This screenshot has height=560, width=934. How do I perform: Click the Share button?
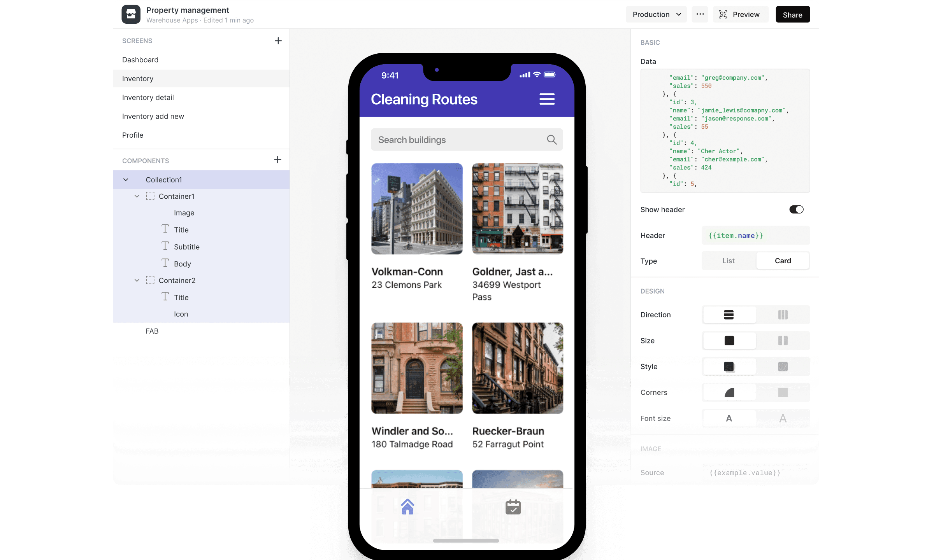click(x=792, y=14)
